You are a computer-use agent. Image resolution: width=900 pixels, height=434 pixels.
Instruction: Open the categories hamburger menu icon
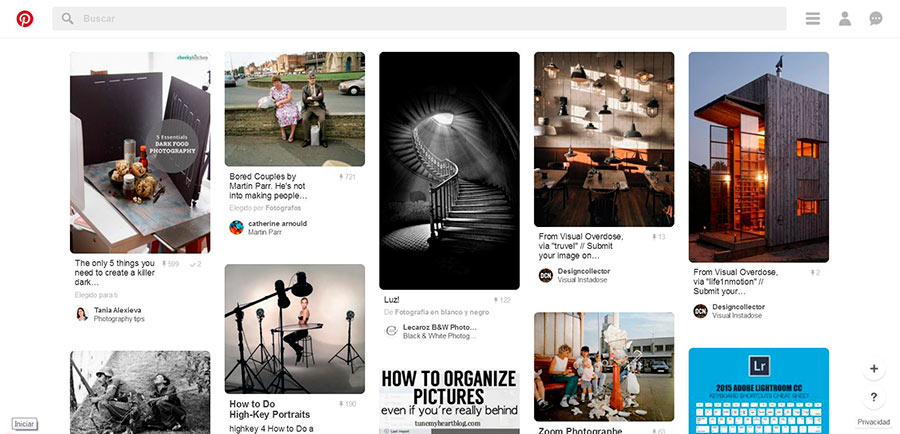coord(812,19)
